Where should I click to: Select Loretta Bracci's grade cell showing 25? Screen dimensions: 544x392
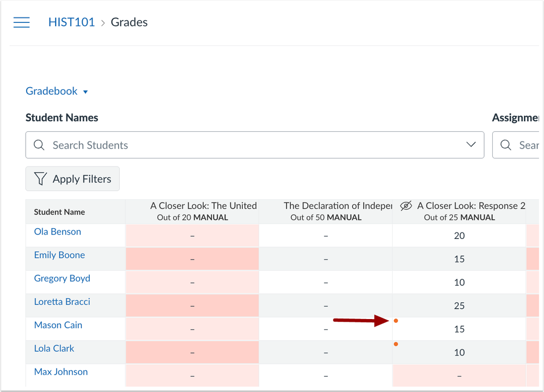[x=459, y=306]
